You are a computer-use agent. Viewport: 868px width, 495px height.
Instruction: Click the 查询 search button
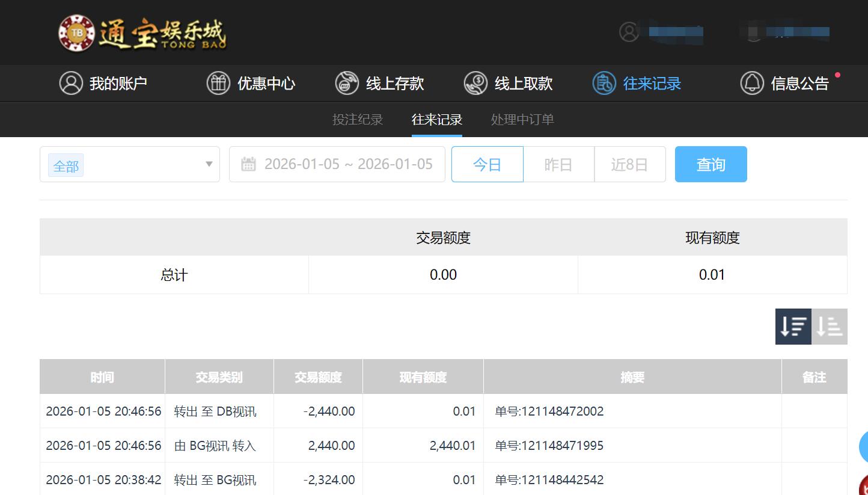click(711, 164)
